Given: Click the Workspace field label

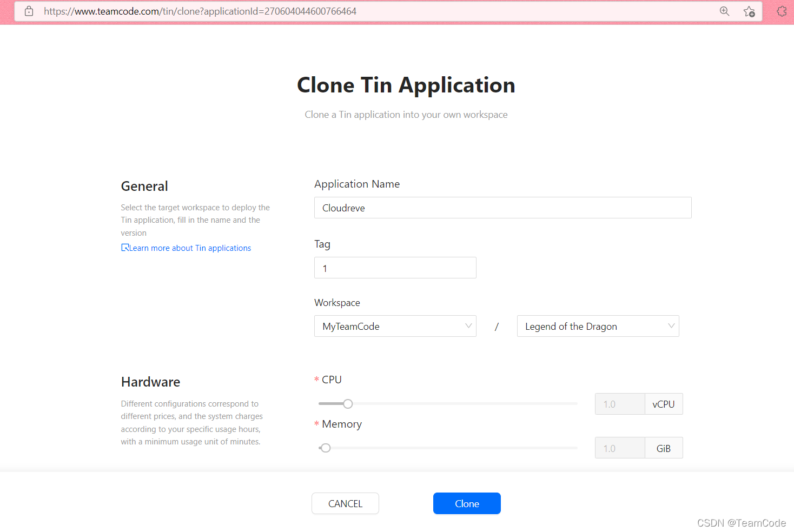Looking at the screenshot, I should [x=337, y=303].
